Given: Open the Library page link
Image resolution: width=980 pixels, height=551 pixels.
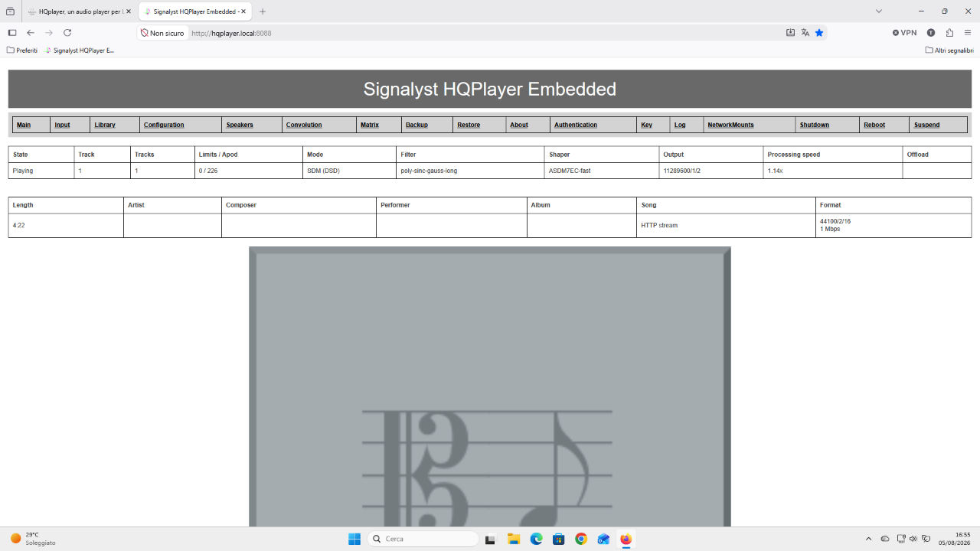Looking at the screenshot, I should tap(105, 125).
